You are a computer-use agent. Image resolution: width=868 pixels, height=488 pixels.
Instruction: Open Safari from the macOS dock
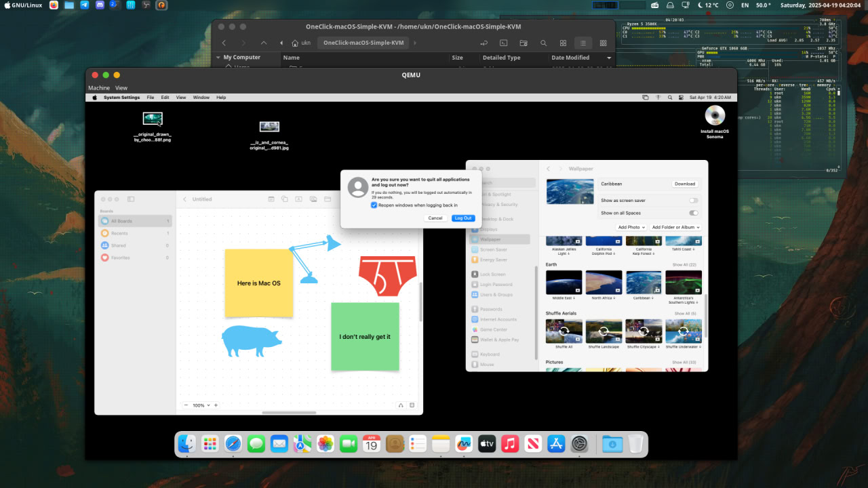[233, 444]
